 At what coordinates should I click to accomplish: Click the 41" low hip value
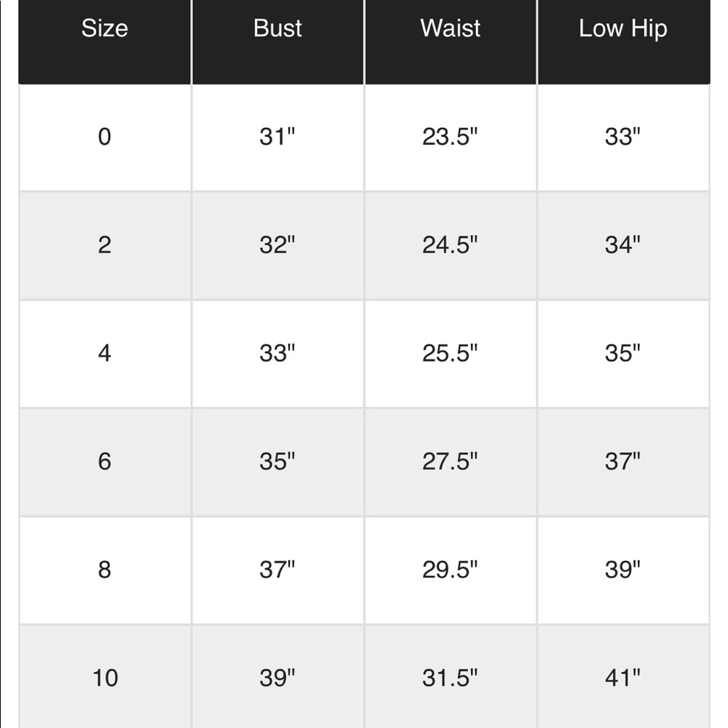[x=622, y=678]
